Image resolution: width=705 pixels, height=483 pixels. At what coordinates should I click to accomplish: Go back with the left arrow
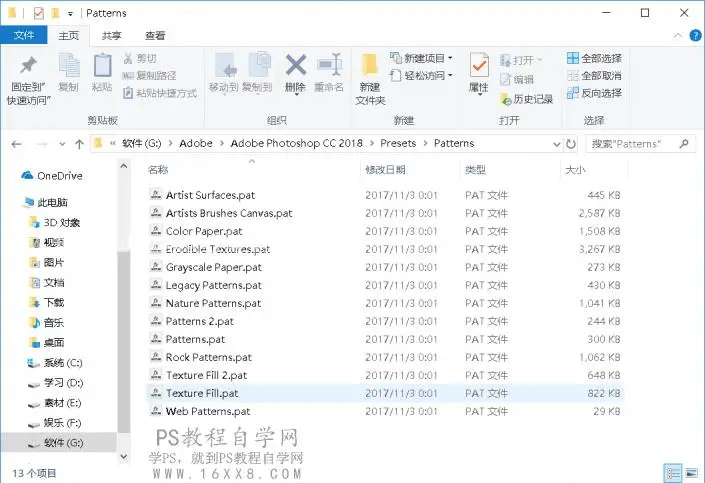coord(17,144)
